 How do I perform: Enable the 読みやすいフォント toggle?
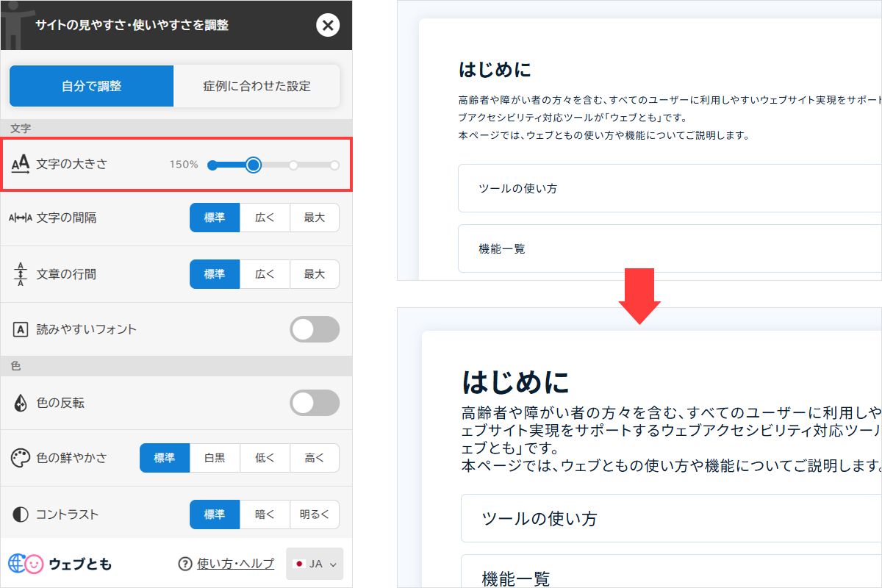[x=315, y=330]
